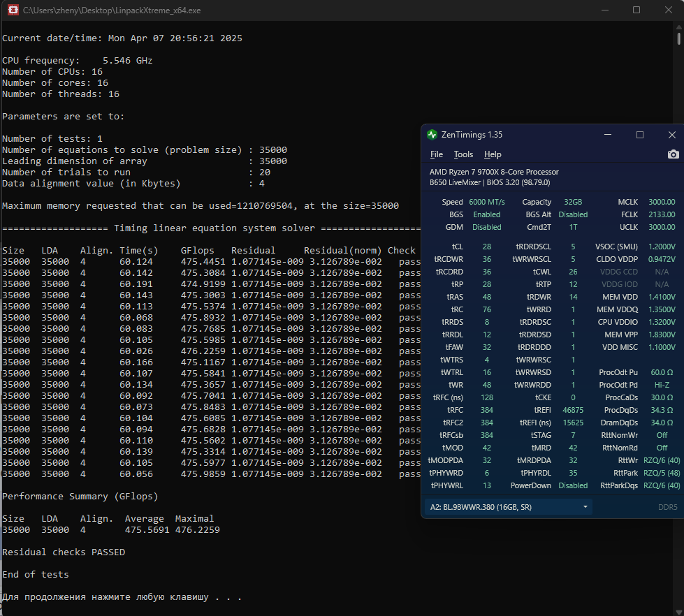The height and width of the screenshot is (616, 684).
Task: Click the console vertical scrollbar thumb
Action: tap(679, 38)
